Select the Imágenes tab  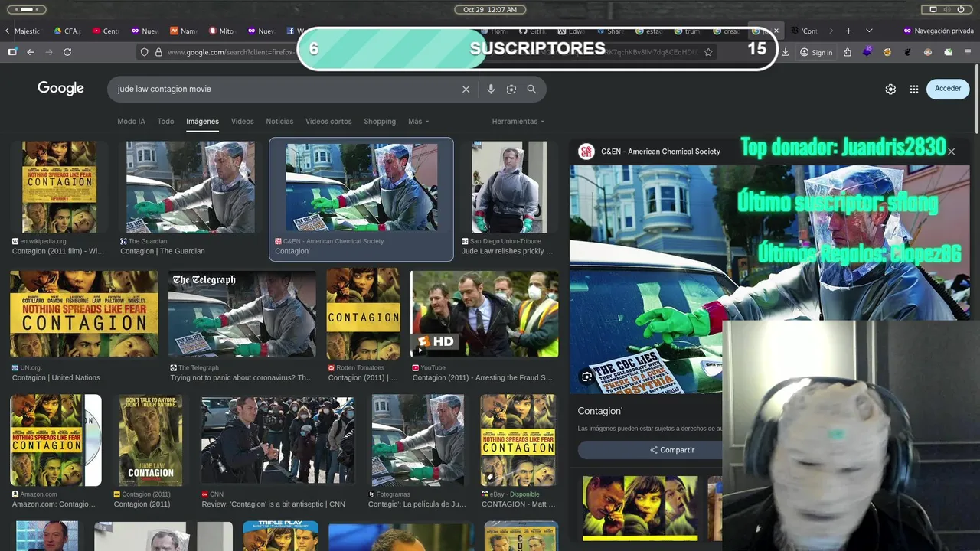tap(202, 121)
